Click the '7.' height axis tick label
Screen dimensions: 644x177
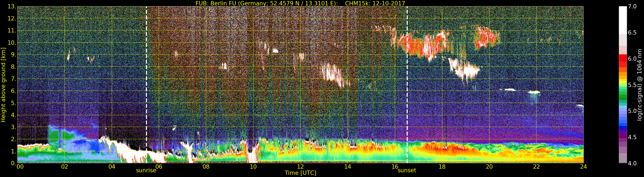(13, 79)
